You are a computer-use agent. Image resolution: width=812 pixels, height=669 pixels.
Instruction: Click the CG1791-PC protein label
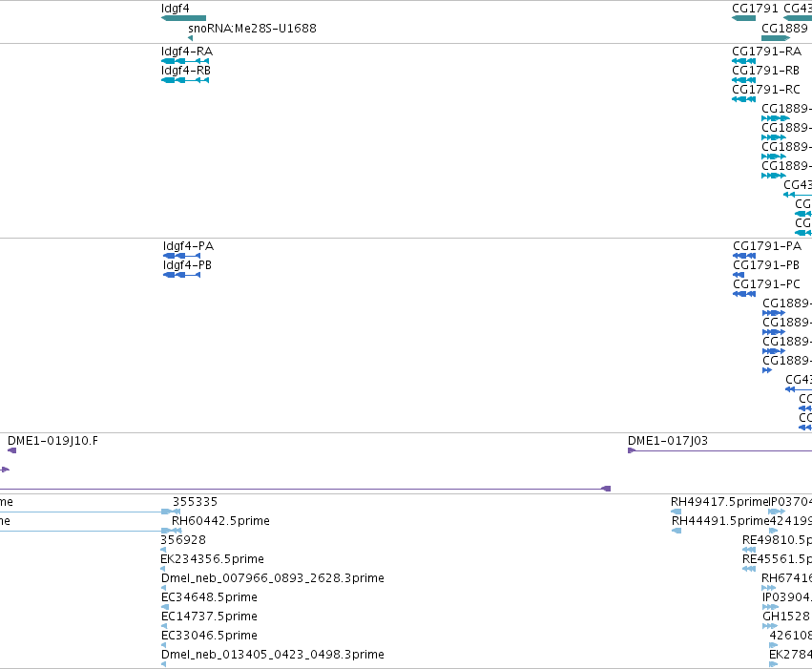pyautogui.click(x=766, y=284)
